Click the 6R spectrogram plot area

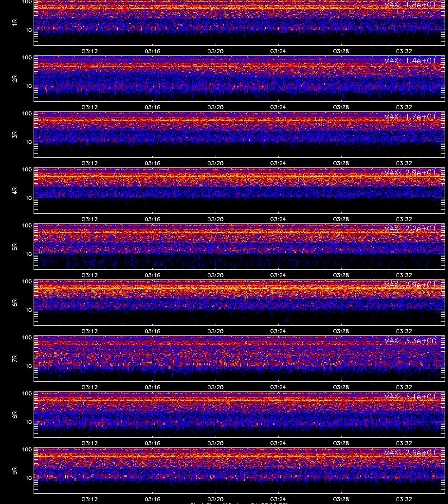[240, 303]
